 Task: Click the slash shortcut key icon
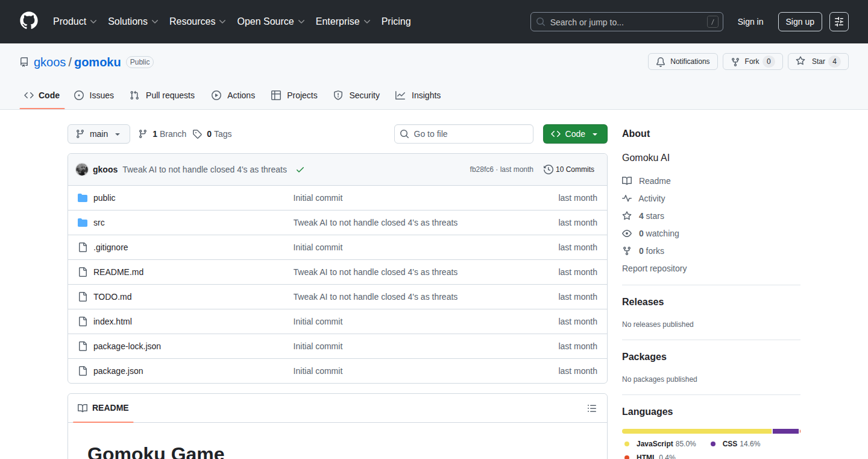(712, 22)
